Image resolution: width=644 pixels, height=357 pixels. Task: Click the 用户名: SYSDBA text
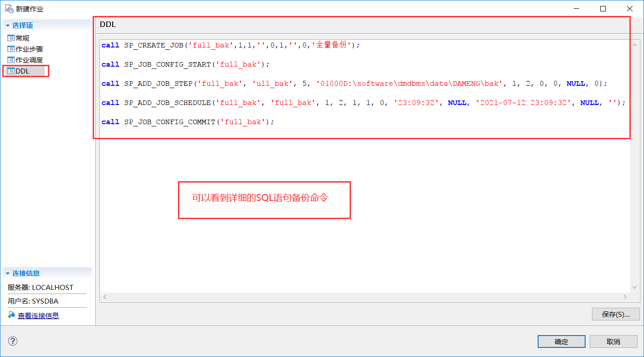point(33,301)
